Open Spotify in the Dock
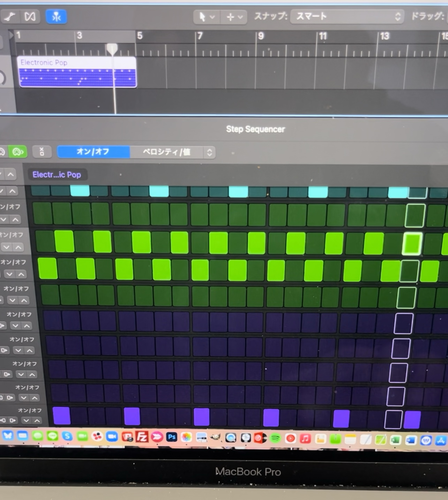 click(275, 438)
